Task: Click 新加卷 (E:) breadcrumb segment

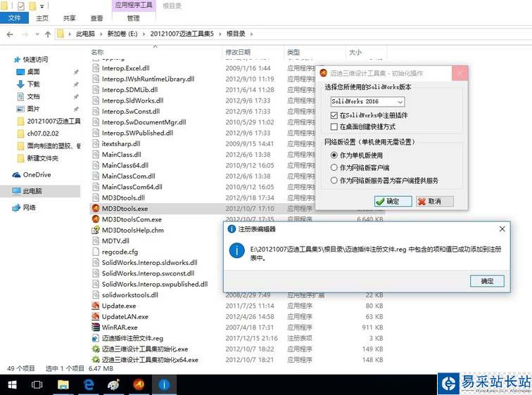Action: click(x=122, y=34)
